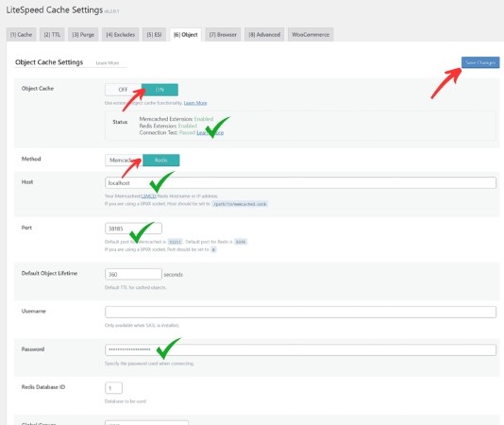
Task: Open Learn More beside Object Cache Settings
Action: pos(108,63)
